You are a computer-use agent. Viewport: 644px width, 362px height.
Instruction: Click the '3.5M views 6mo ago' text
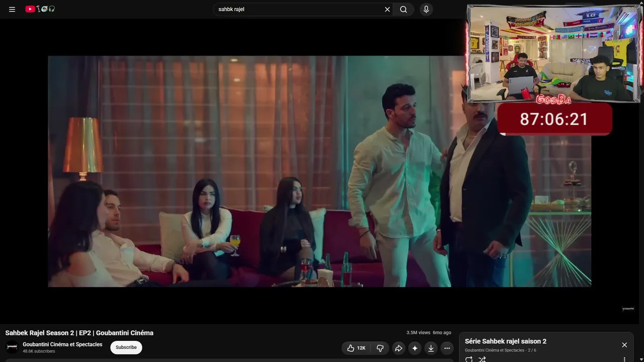[x=429, y=333]
